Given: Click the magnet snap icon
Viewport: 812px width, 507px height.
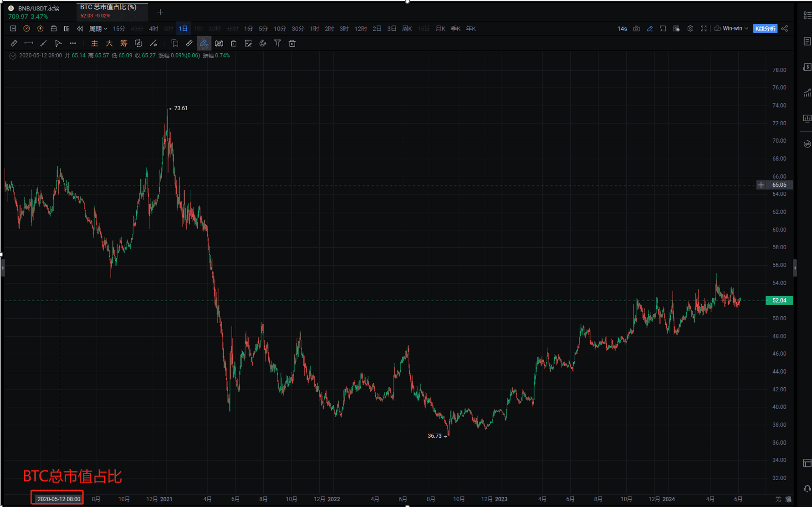Looking at the screenshot, I should point(263,43).
